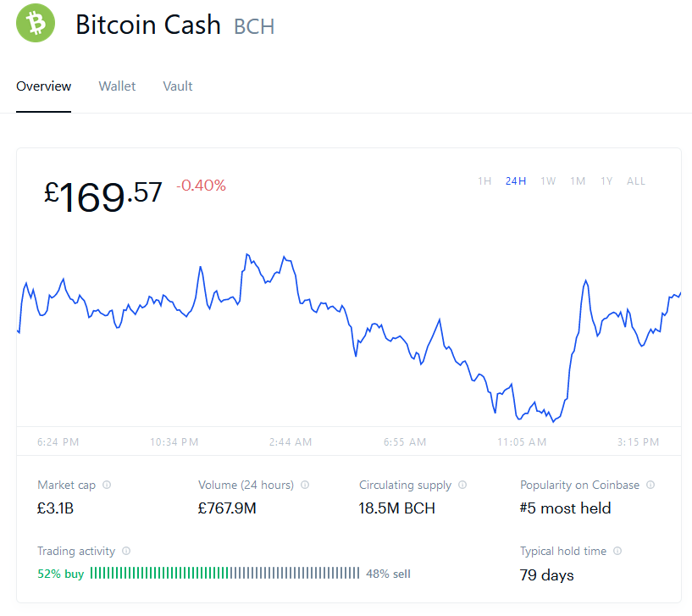Open the Market cap info icon

[107, 485]
